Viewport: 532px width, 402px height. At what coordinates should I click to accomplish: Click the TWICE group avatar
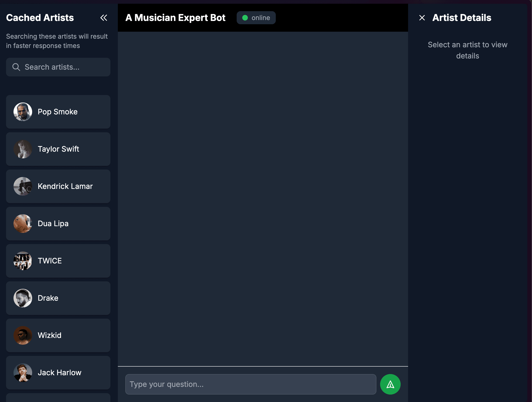(x=23, y=261)
